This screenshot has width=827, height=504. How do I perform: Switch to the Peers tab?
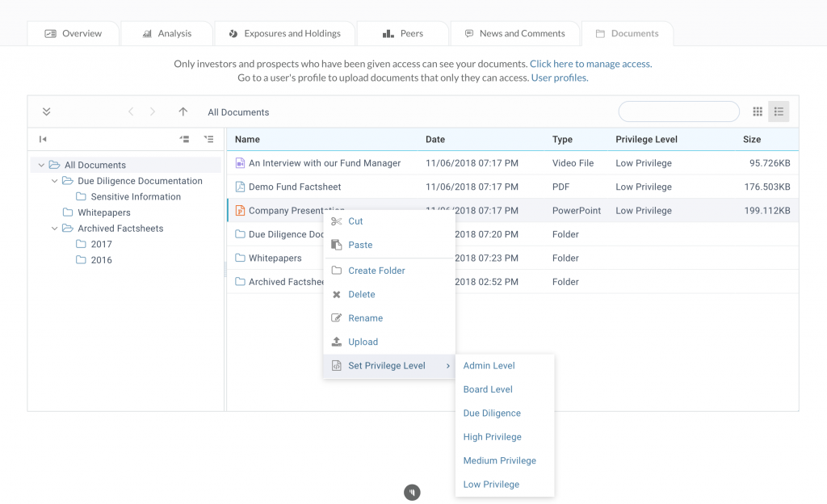(402, 33)
